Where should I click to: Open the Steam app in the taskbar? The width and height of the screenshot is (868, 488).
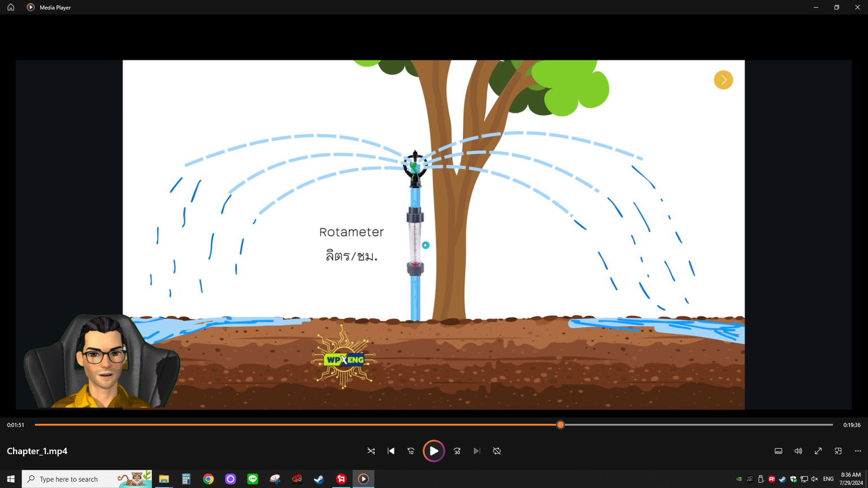coord(319,479)
